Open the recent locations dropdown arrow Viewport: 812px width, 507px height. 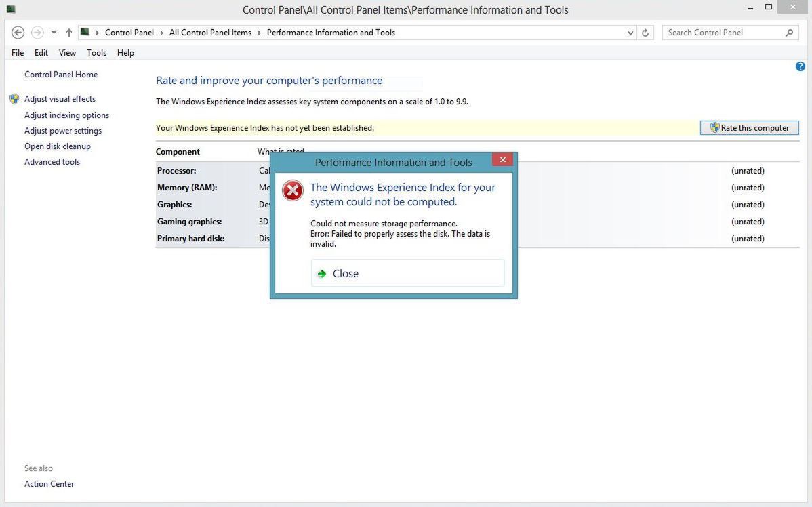pos(54,33)
